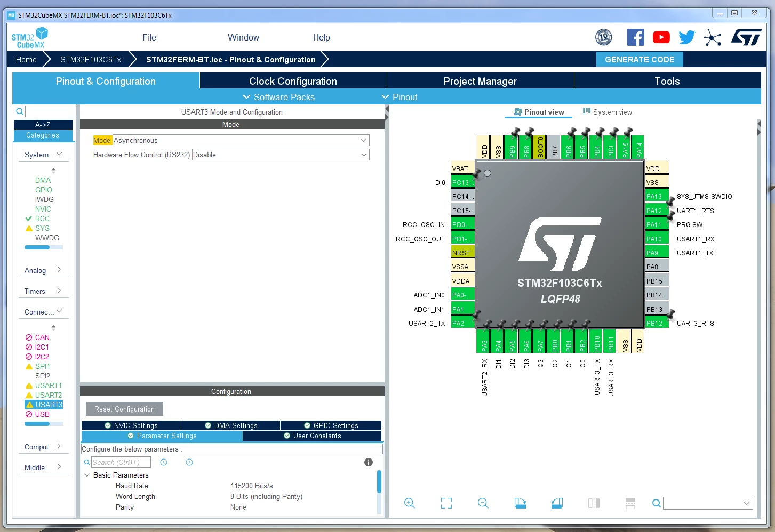Open the Mode Asynchronous dropdown
The height and width of the screenshot is (532, 775).
(x=241, y=140)
